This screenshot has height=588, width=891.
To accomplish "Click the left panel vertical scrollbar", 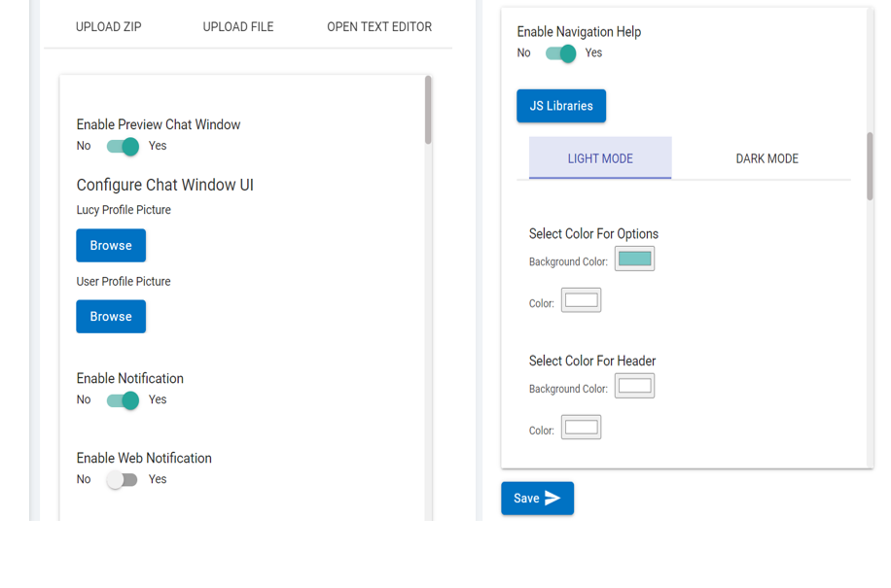I will (x=428, y=110).
